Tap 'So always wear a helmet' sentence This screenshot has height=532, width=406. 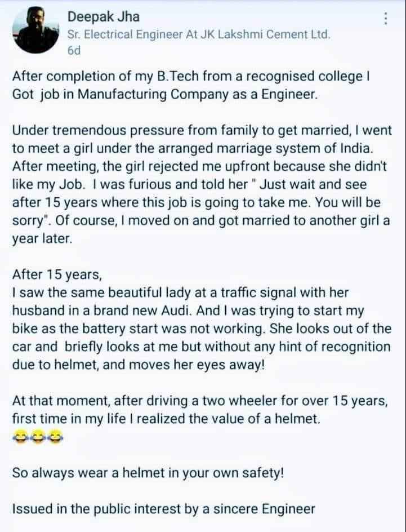click(148, 472)
